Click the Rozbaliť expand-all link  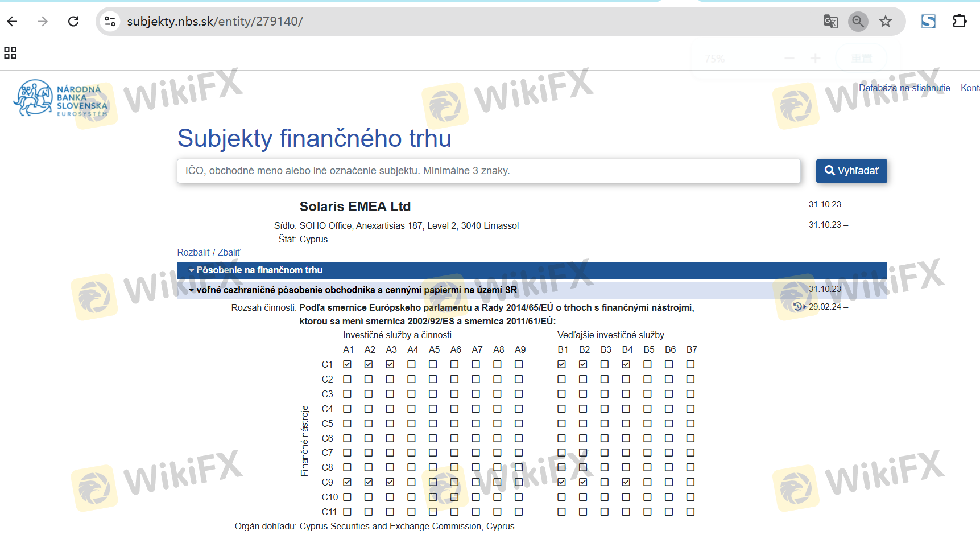pos(193,253)
